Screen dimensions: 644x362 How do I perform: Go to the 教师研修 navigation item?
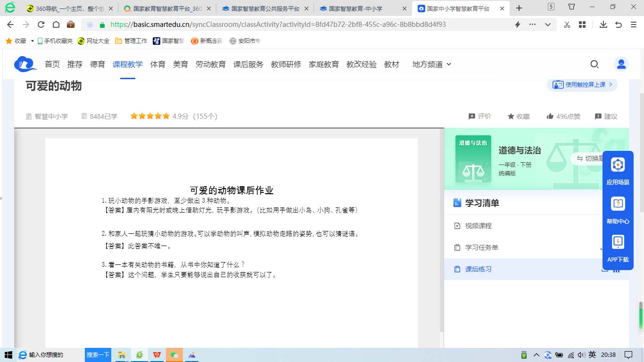pos(286,64)
